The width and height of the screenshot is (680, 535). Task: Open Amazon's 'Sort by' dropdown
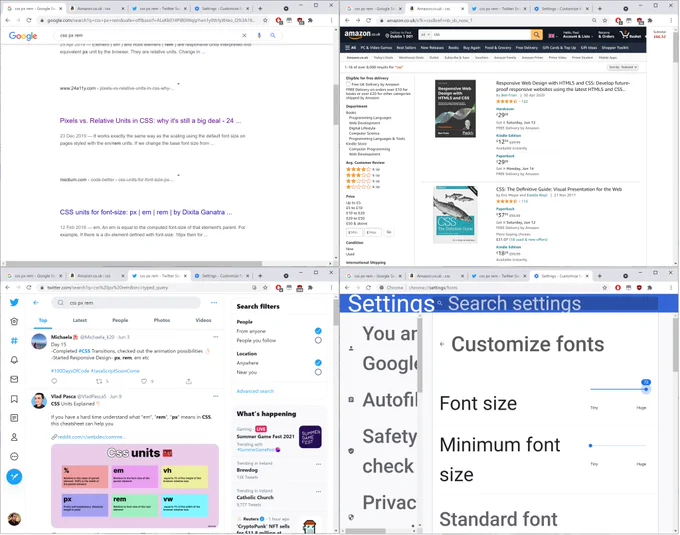(622, 67)
